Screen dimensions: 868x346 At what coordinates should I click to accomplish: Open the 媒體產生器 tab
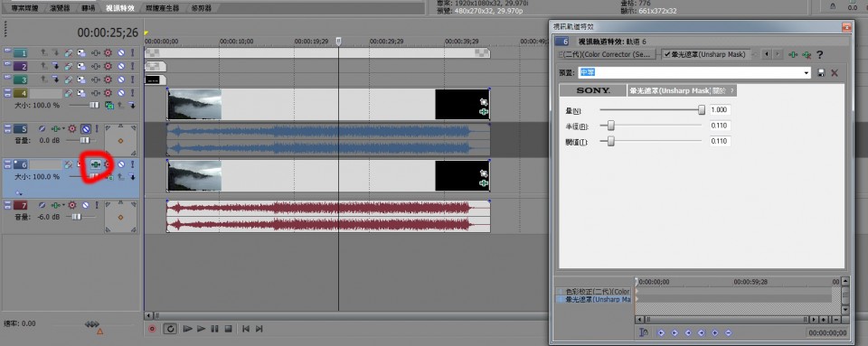[162, 8]
